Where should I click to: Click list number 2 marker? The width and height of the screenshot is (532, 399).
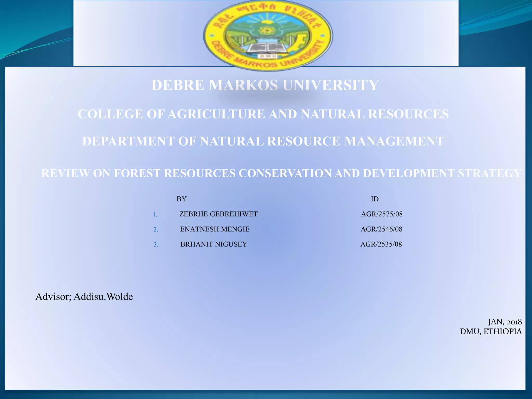[156, 230]
